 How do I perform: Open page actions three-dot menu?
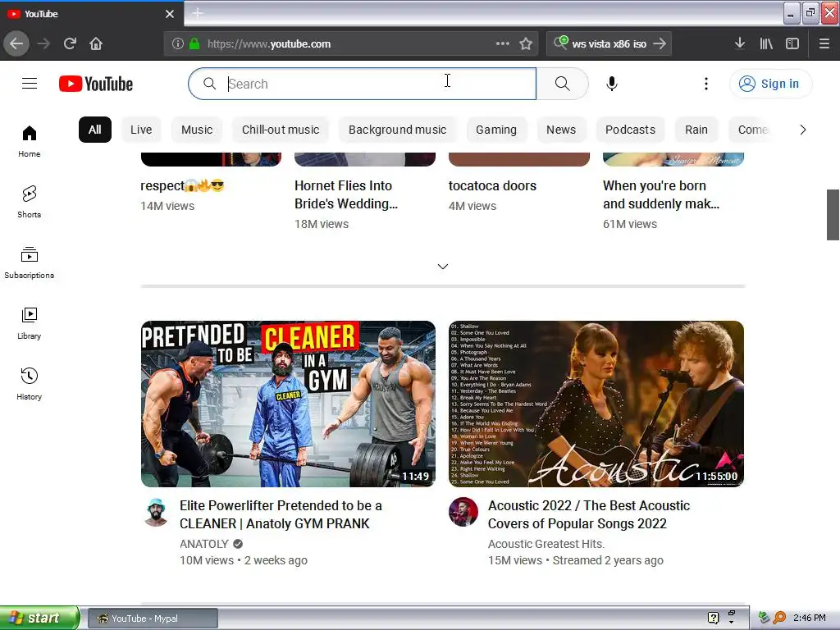click(x=503, y=43)
